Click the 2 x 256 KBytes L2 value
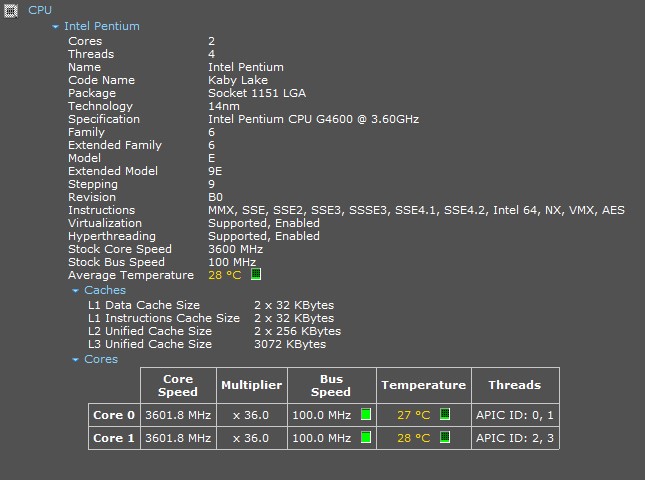Viewport: 645px width, 480px height. coord(297,331)
